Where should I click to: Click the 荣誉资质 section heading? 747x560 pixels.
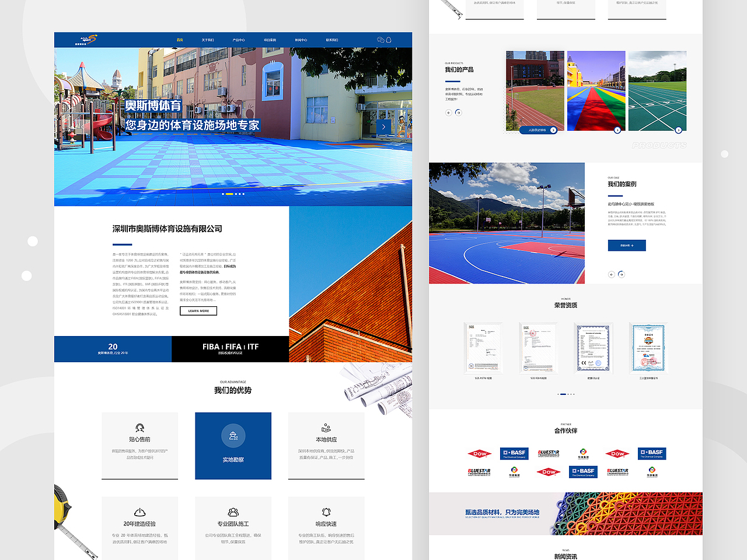tap(566, 305)
